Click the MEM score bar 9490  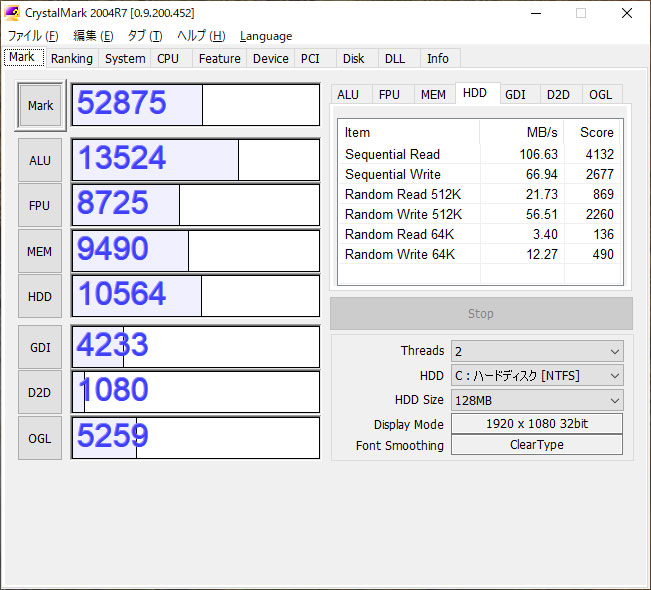coord(196,251)
